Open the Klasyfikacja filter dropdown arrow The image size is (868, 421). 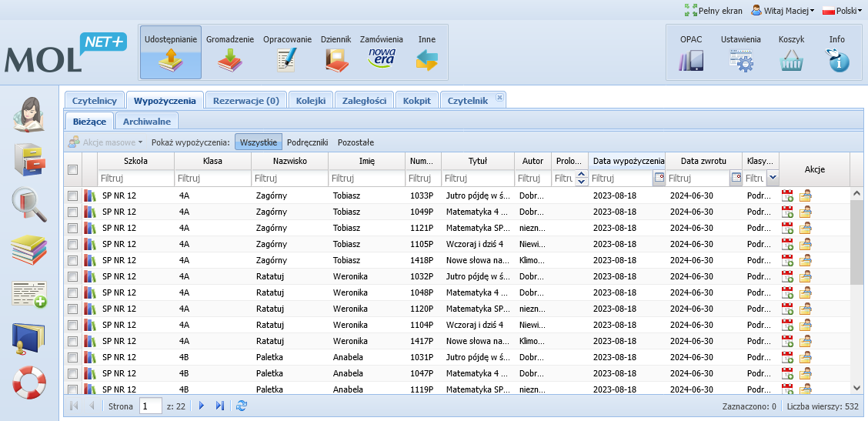click(x=773, y=178)
